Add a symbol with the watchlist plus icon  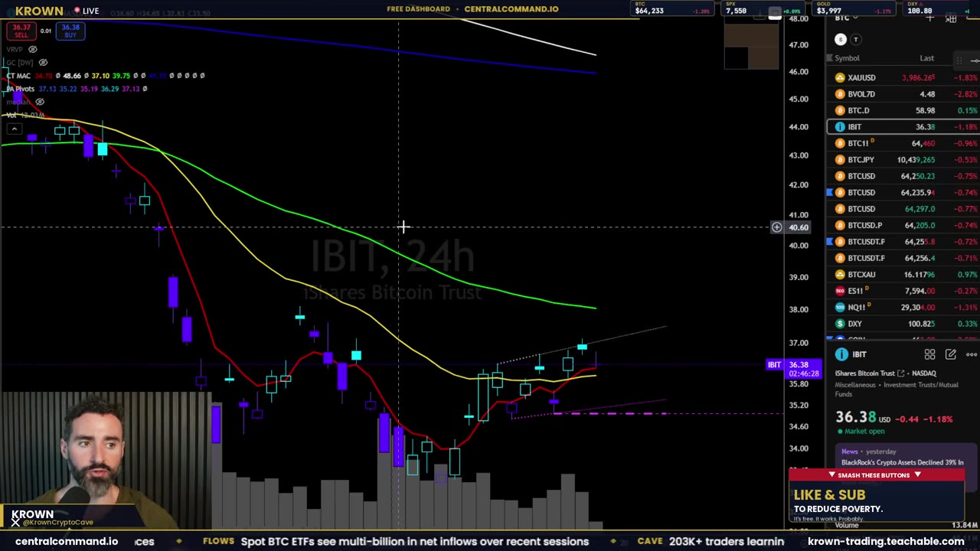[929, 18]
